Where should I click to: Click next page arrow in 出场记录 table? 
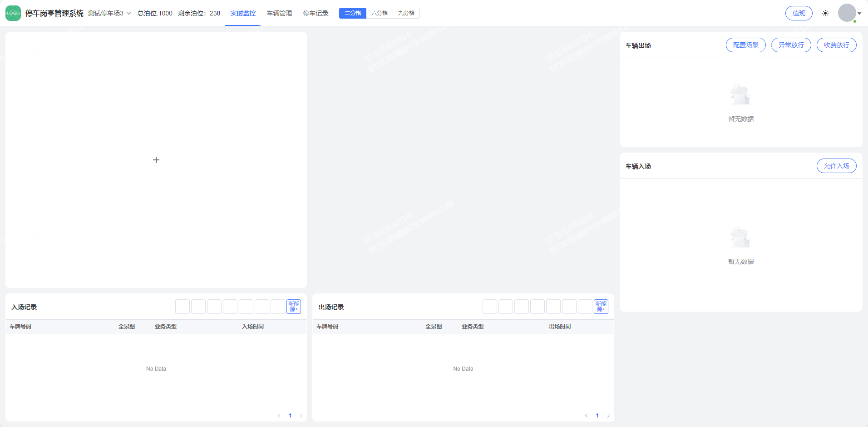coord(608,416)
